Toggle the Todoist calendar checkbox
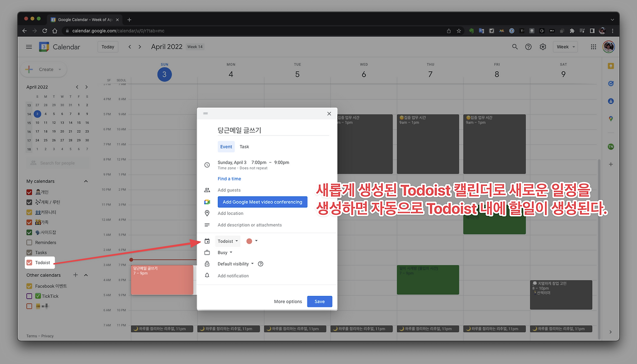The height and width of the screenshot is (364, 637). (29, 263)
